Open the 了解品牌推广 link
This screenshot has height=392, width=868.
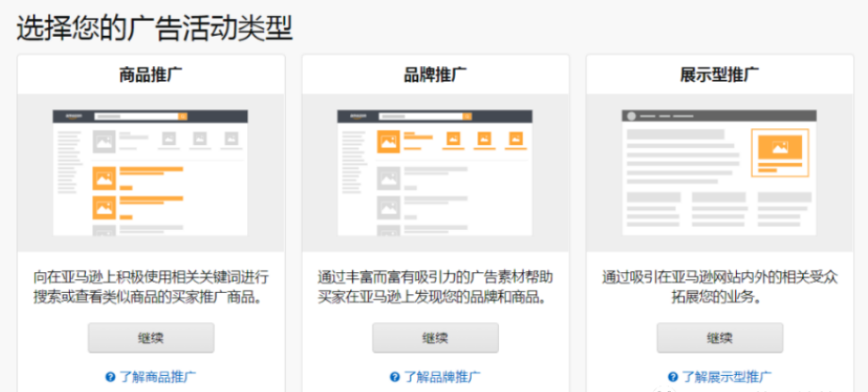[442, 377]
